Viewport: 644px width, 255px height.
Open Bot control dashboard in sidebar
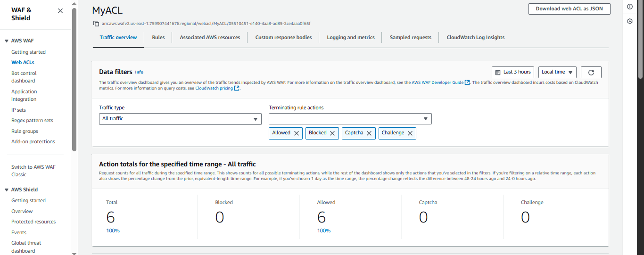click(x=24, y=77)
